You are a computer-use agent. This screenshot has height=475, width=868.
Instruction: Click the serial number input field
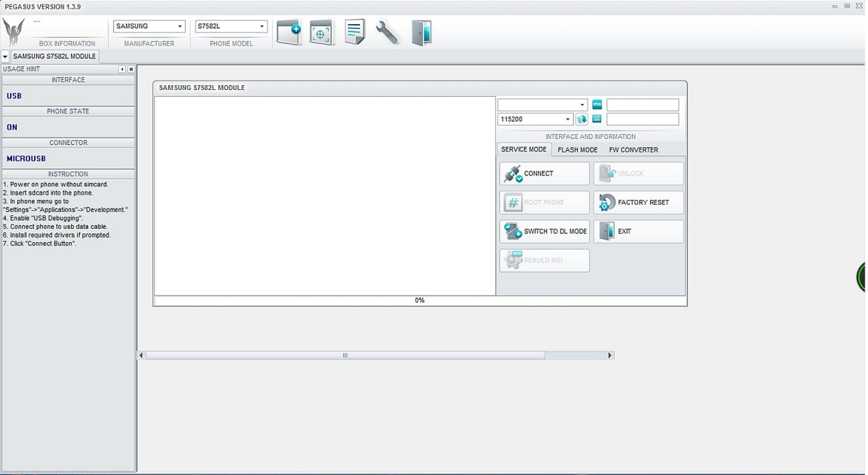pyautogui.click(x=642, y=119)
